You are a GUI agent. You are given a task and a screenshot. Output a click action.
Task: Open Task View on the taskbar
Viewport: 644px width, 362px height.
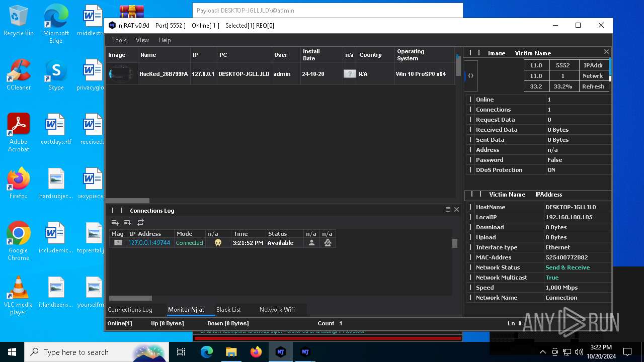pos(181,352)
